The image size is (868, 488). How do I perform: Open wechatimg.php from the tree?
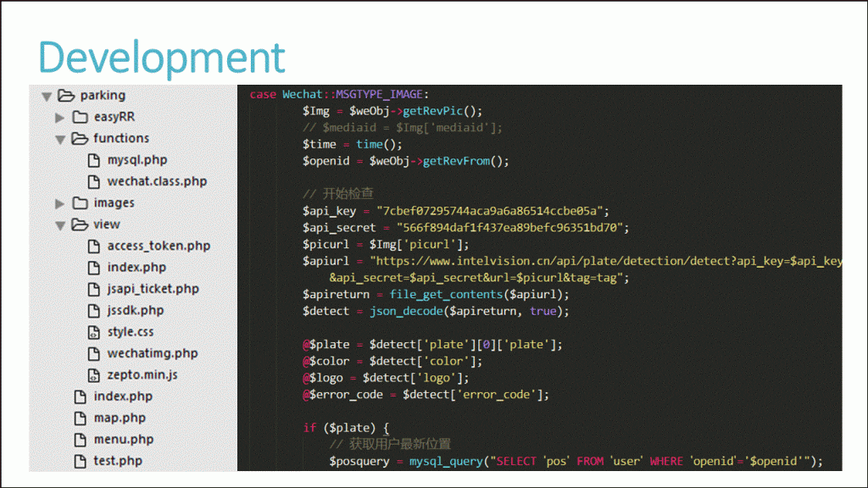153,353
